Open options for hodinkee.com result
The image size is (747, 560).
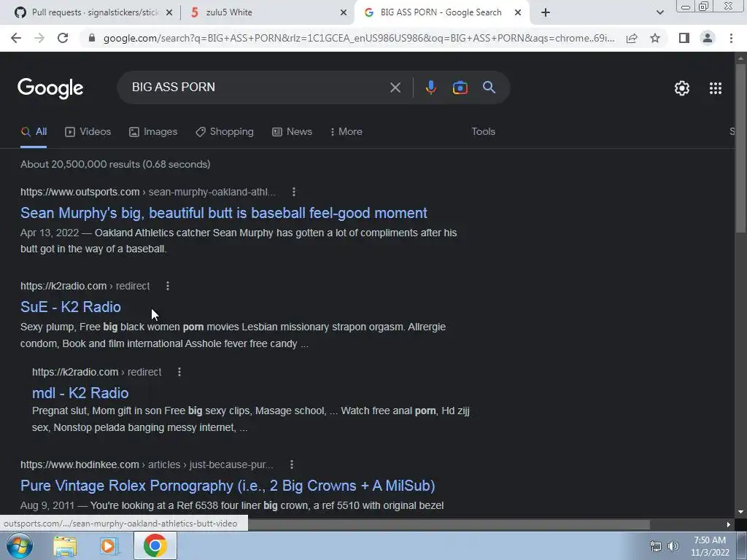292,464
